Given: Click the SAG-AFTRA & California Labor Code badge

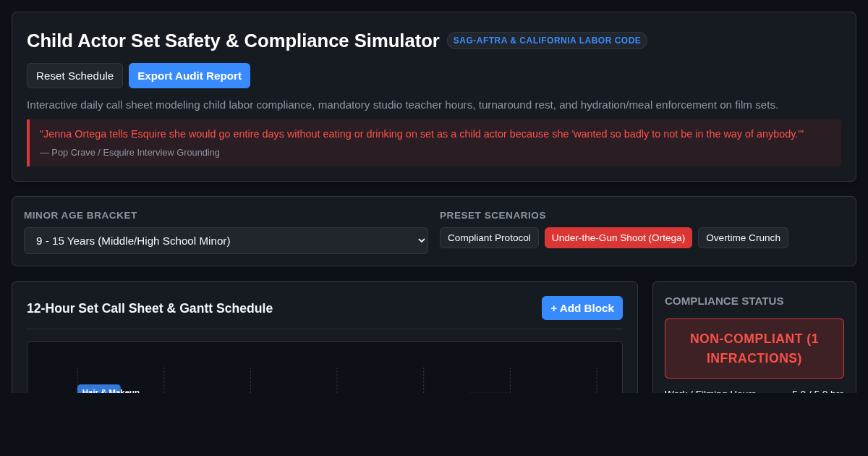Looking at the screenshot, I should pyautogui.click(x=547, y=41).
